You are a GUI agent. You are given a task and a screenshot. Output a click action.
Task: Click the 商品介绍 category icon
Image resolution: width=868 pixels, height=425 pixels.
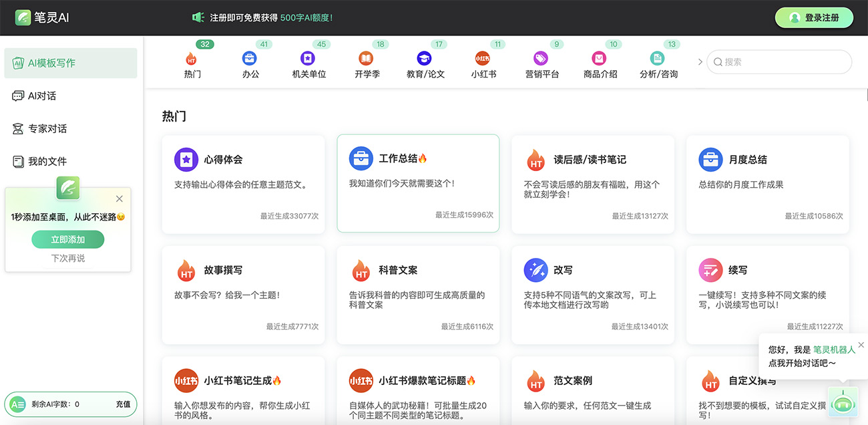(600, 59)
